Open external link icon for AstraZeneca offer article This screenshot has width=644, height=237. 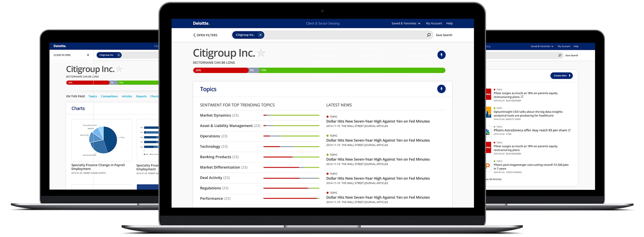pyautogui.click(x=569, y=130)
